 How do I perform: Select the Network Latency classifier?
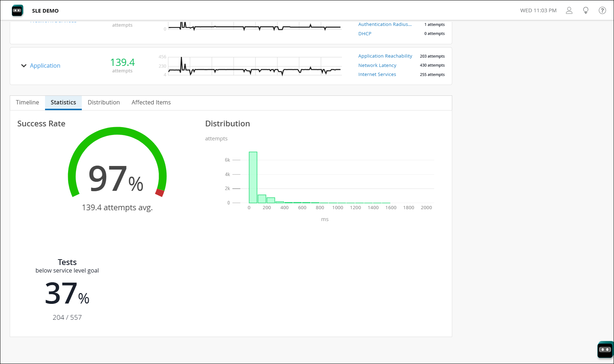(x=377, y=65)
